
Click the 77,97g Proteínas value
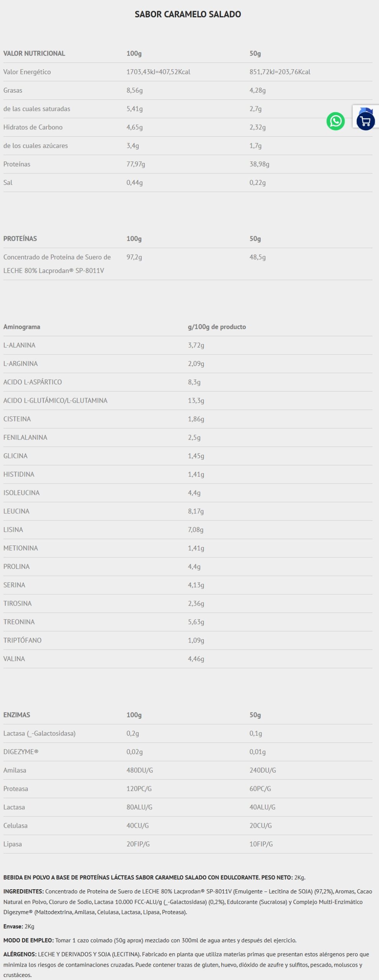pyautogui.click(x=136, y=164)
